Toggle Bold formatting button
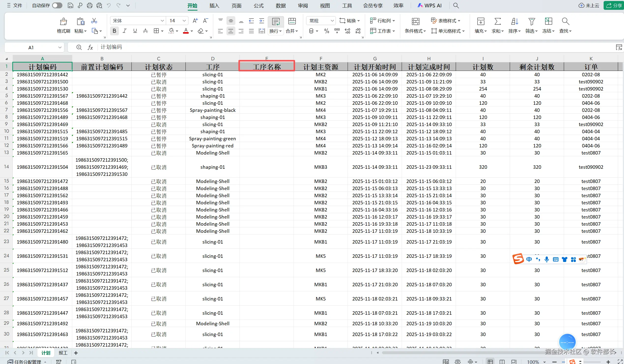The height and width of the screenshot is (364, 624). click(114, 31)
